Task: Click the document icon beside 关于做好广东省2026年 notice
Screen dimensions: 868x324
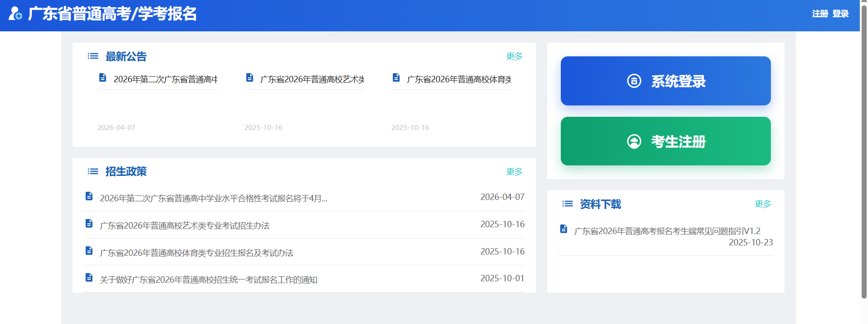Action: coord(89,277)
